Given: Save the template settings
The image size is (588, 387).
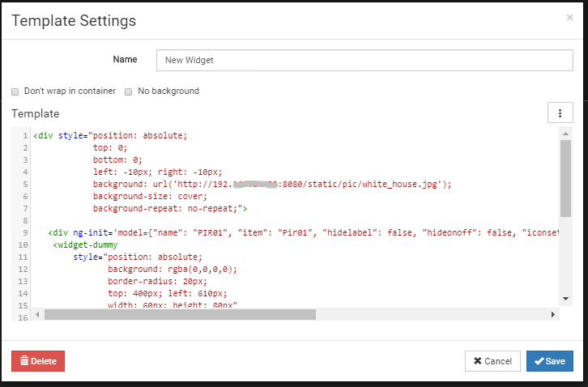Looking at the screenshot, I should pyautogui.click(x=550, y=361).
